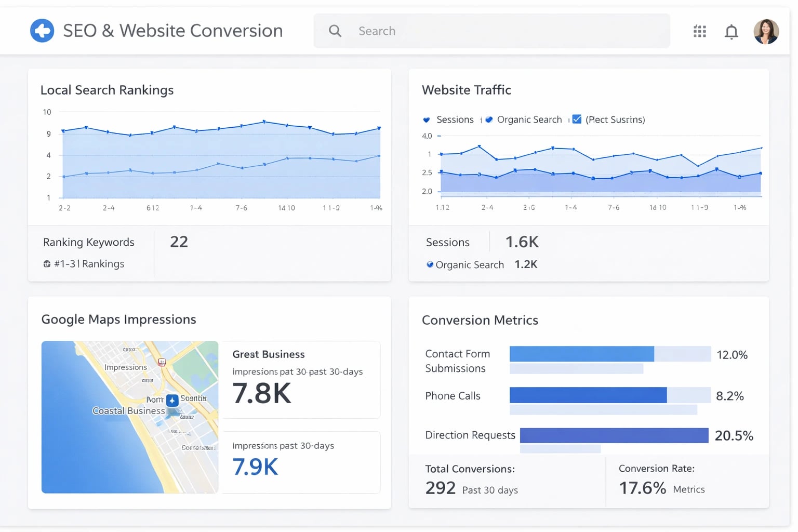This screenshot has height=532, width=798.
Task: Select the Website Traffic card title
Action: point(466,90)
